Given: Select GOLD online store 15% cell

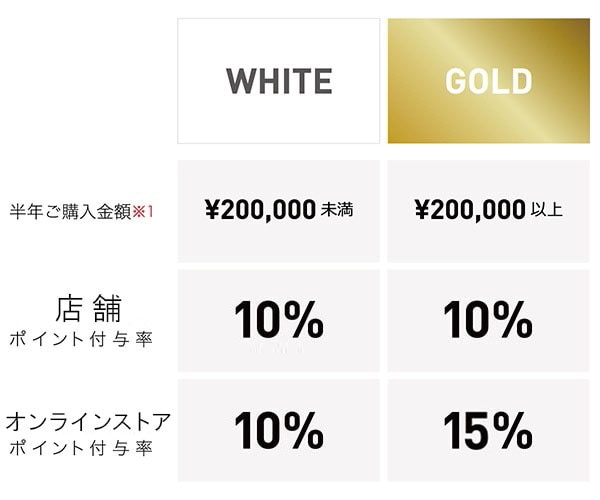Looking at the screenshot, I should click(489, 430).
